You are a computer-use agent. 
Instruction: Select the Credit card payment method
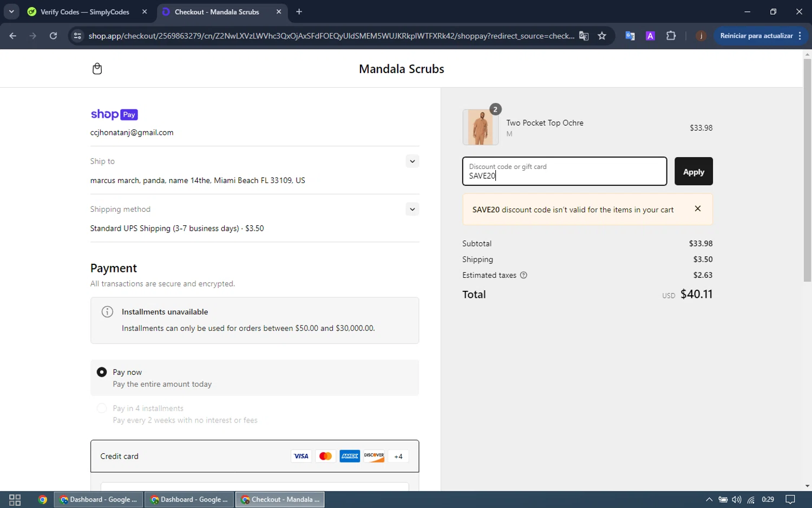point(254,456)
